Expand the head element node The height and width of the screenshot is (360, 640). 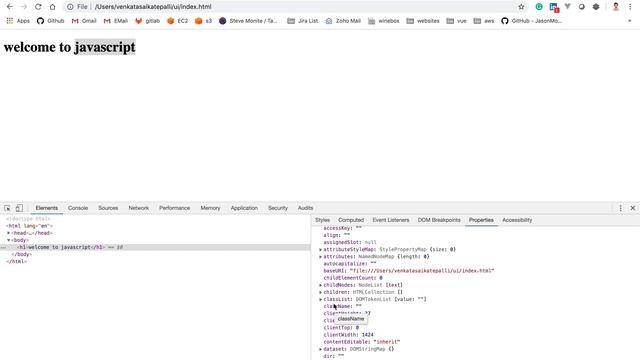coord(9,233)
